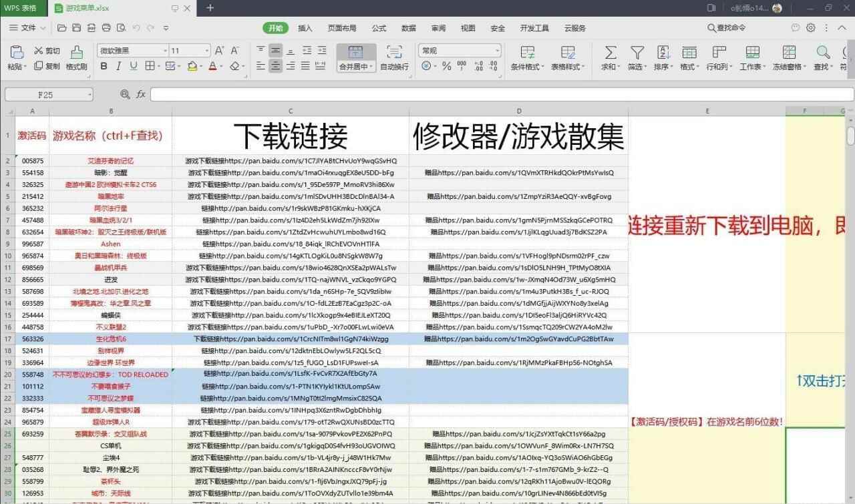Click the 开始 Home tab button
The width and height of the screenshot is (855, 504).
(x=275, y=28)
